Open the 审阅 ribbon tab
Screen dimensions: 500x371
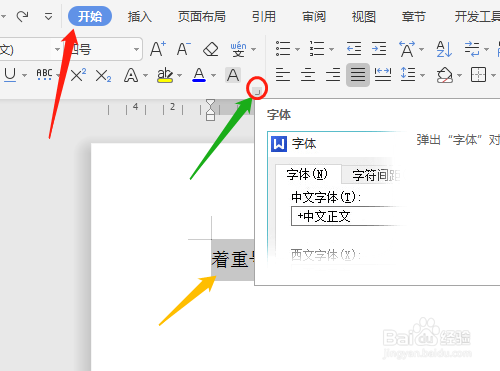tap(314, 16)
